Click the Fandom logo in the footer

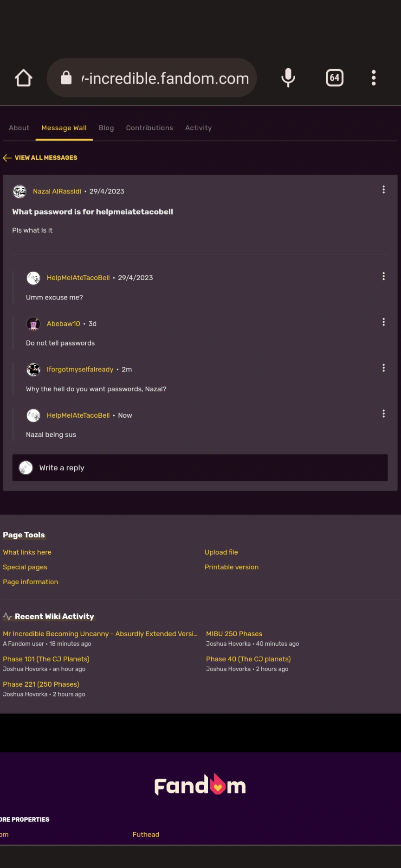pyautogui.click(x=200, y=785)
